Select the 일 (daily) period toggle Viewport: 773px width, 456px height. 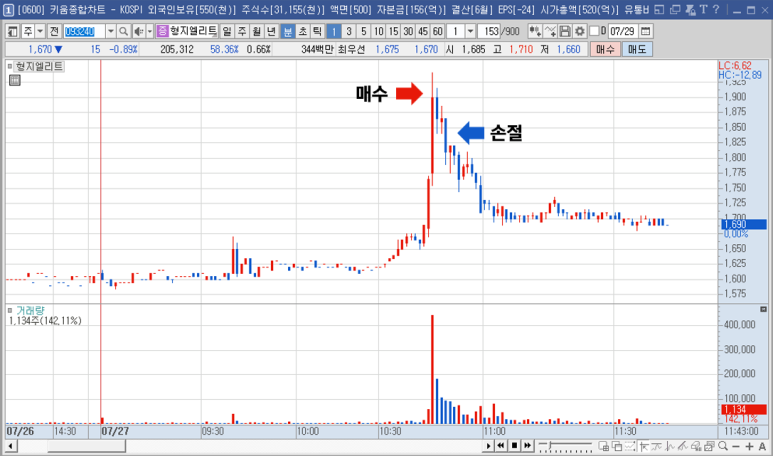[227, 32]
